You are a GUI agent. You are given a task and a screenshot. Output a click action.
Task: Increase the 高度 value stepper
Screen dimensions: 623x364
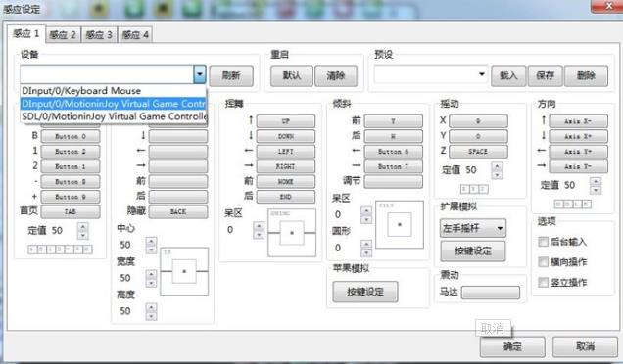tap(151, 307)
